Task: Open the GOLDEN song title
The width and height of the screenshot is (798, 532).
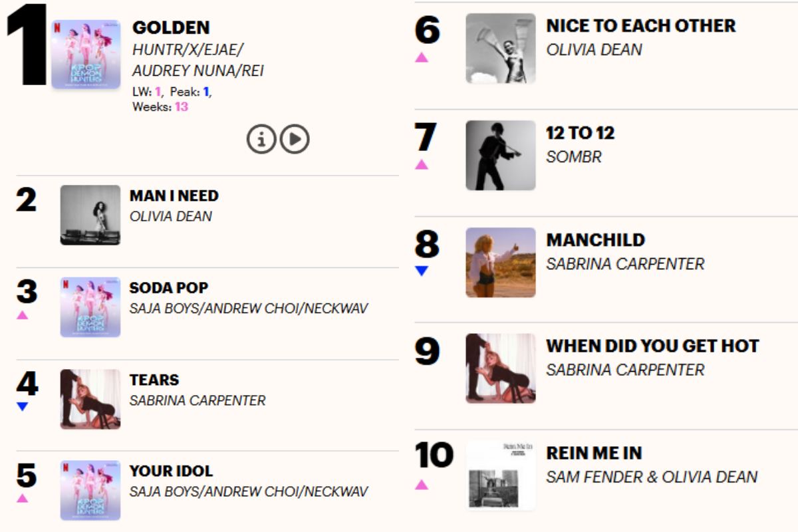Action: (x=172, y=27)
